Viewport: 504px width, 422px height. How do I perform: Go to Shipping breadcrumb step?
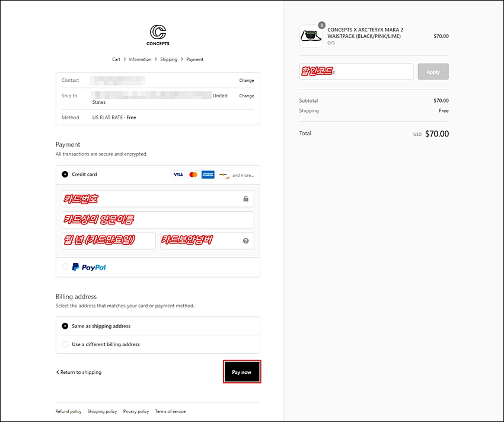(x=169, y=59)
